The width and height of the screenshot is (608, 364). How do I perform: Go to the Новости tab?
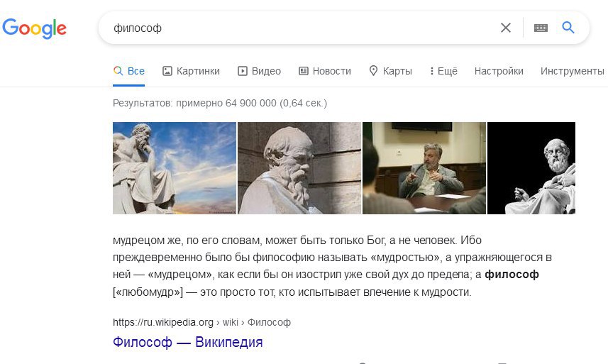(324, 71)
